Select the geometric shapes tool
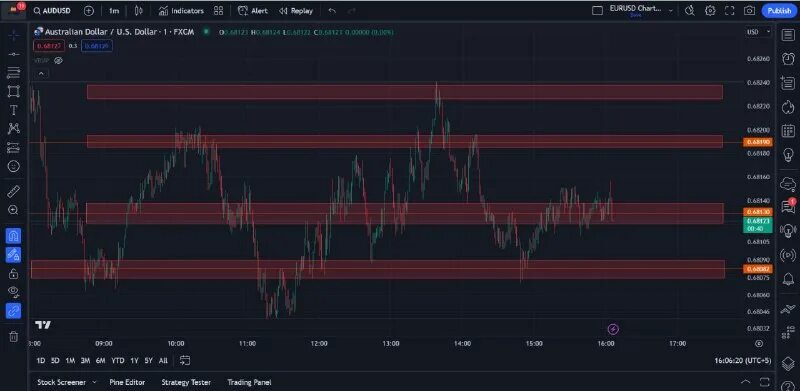 [14, 91]
